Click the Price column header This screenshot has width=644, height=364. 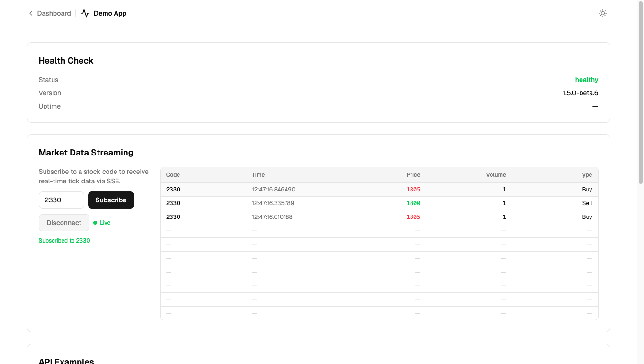413,175
